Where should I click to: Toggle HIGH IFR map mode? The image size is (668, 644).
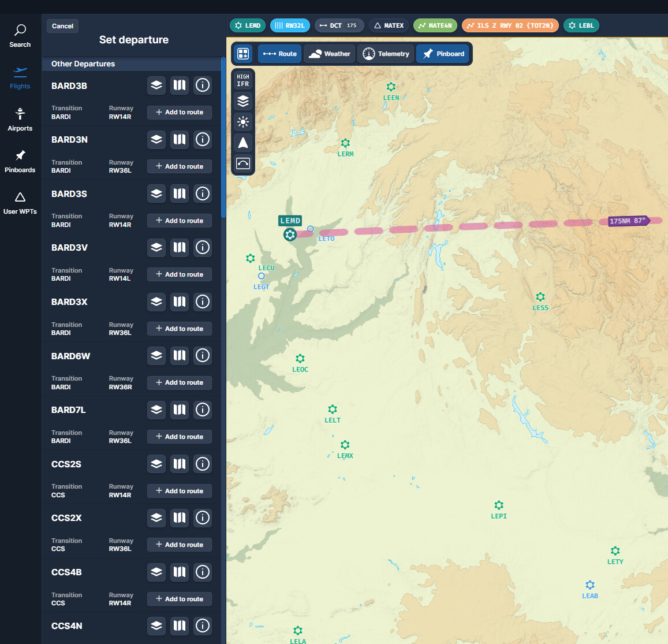point(243,80)
